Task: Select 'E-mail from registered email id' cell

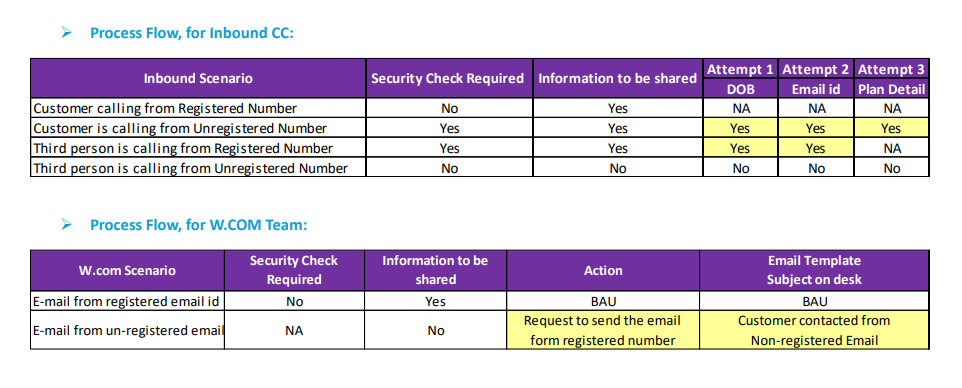Action: pyautogui.click(x=127, y=301)
